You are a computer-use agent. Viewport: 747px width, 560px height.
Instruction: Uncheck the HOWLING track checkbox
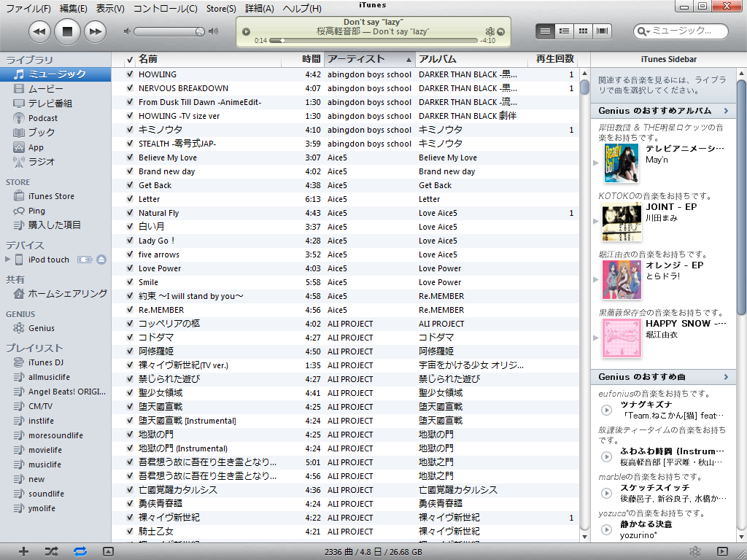(x=130, y=74)
